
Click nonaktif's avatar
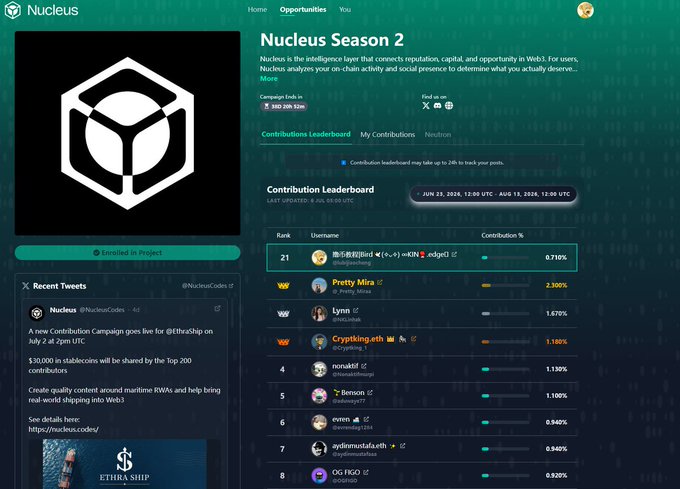319,369
